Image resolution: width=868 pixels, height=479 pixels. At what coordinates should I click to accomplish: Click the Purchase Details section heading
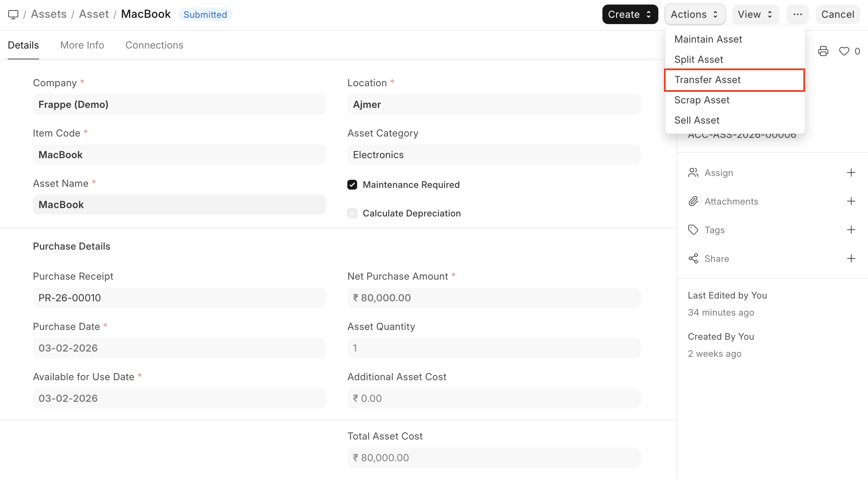pos(72,246)
